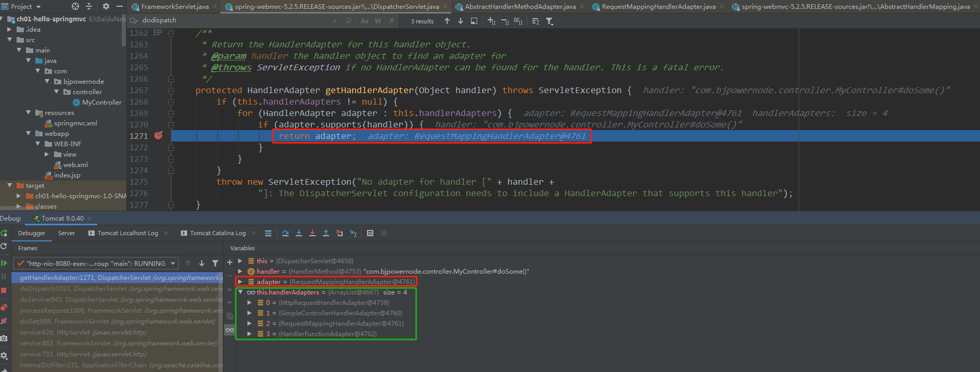
Task: Click the Collapse All icon in Project panel
Action: click(x=89, y=6)
